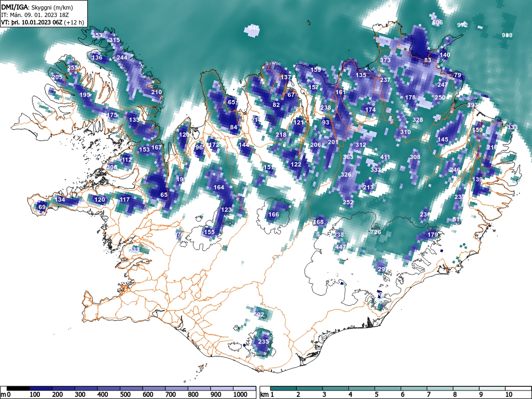Select the pale lavender 900–1000 m legend swatch
This screenshot has width=532, height=399.
pyautogui.click(x=222, y=388)
